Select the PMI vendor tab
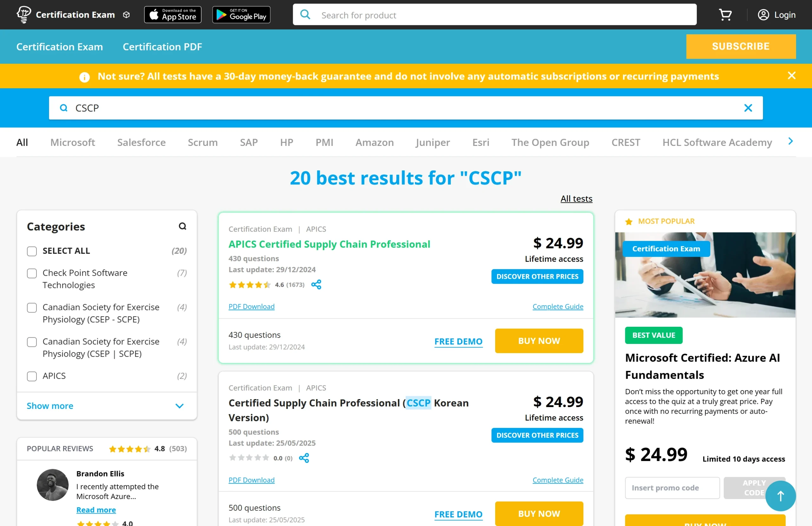This screenshot has height=526, width=812. pos(324,142)
